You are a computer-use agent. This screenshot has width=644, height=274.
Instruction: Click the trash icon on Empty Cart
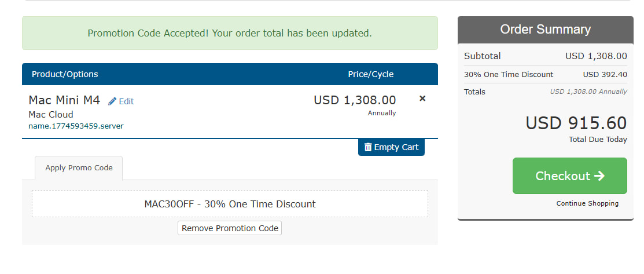(x=368, y=147)
